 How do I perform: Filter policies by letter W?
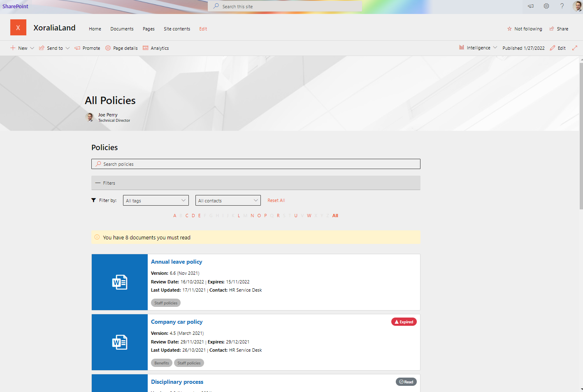tap(309, 216)
